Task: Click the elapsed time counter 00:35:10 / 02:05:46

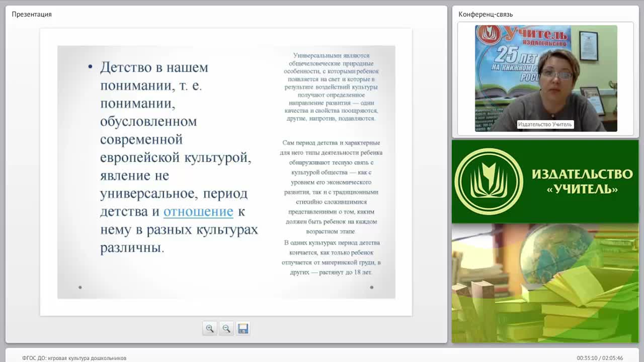Action: click(600, 358)
